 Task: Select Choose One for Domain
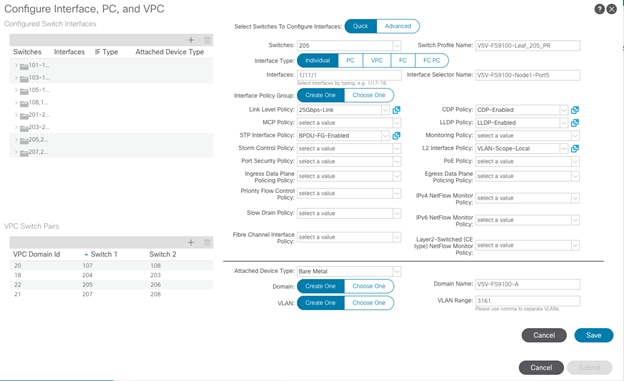click(x=369, y=286)
